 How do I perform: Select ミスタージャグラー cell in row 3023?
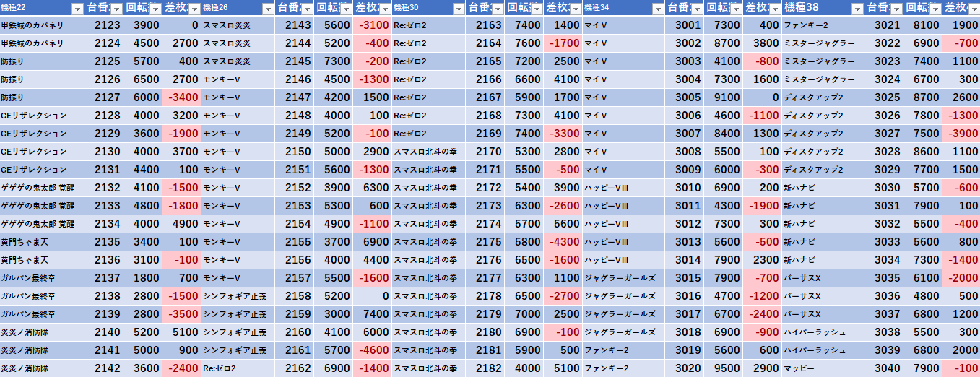(x=823, y=61)
